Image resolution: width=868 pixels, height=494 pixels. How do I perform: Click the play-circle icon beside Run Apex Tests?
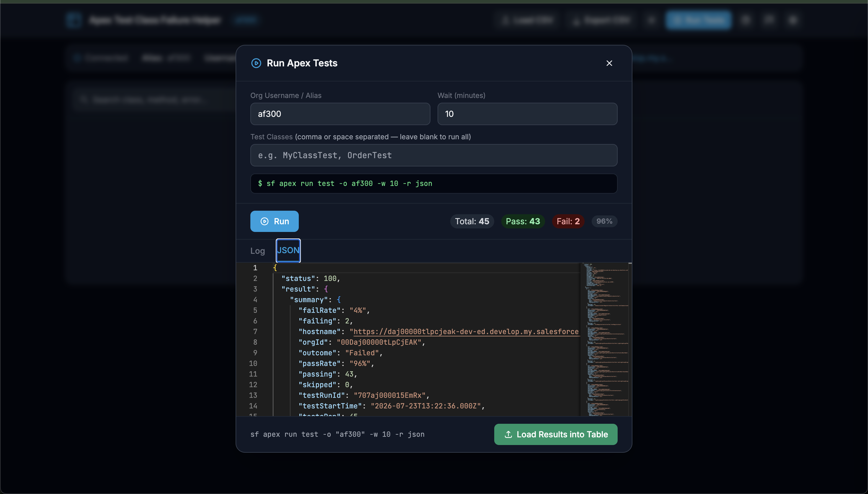(256, 63)
